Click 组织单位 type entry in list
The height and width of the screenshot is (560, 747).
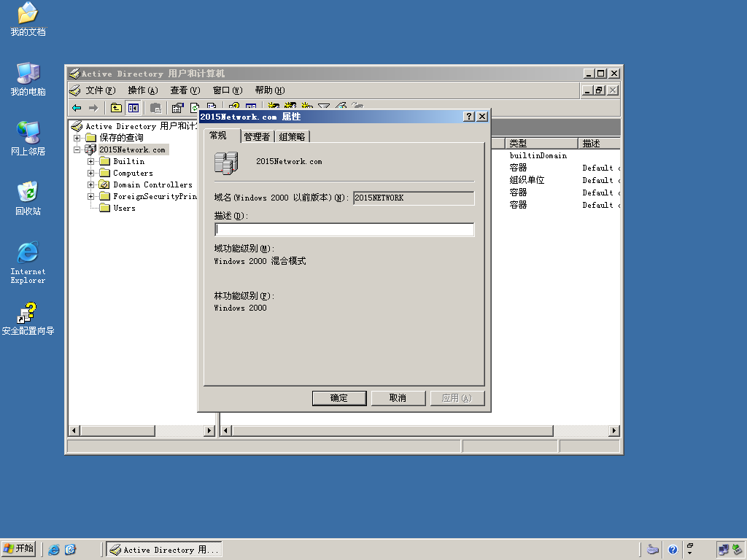point(527,180)
